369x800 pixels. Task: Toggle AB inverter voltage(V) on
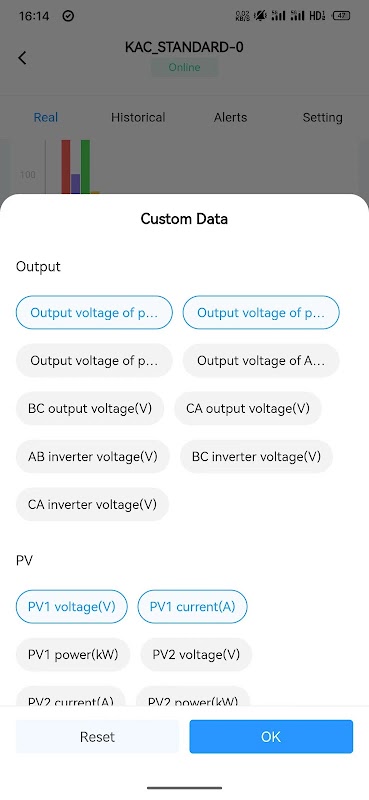tap(92, 456)
